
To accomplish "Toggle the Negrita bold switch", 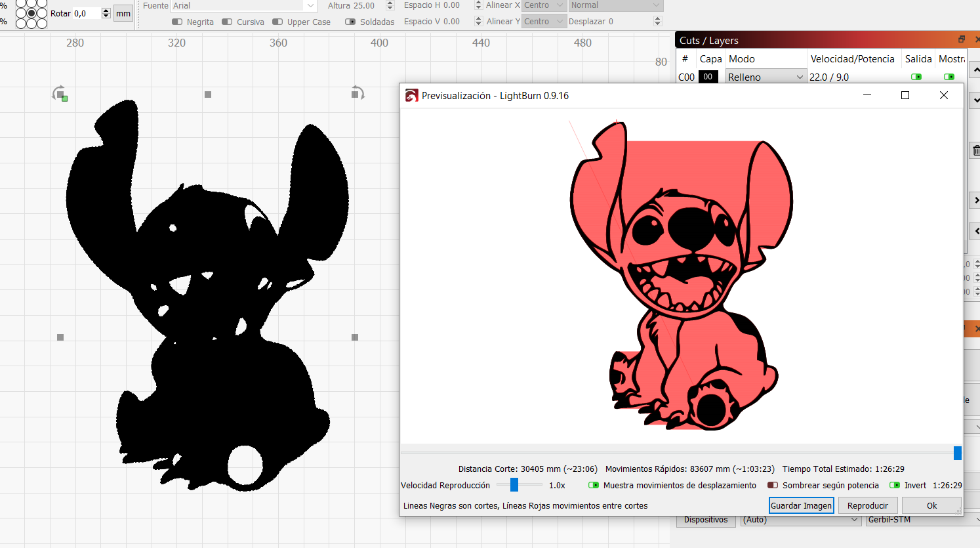I will (177, 22).
